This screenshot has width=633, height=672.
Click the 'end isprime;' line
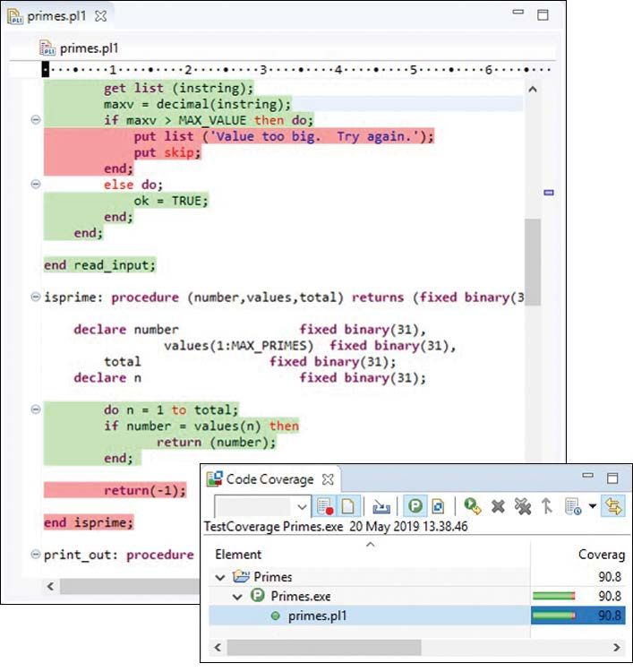89,522
